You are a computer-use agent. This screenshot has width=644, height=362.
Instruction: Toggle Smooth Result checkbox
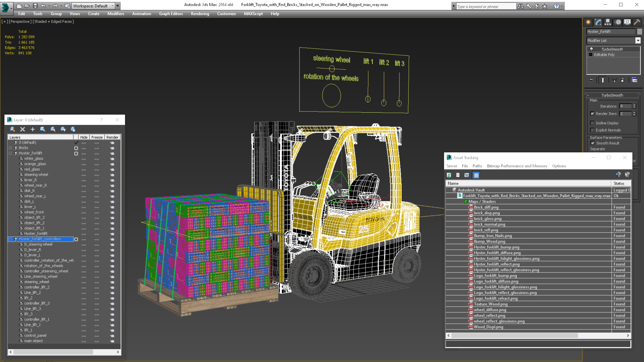click(593, 143)
